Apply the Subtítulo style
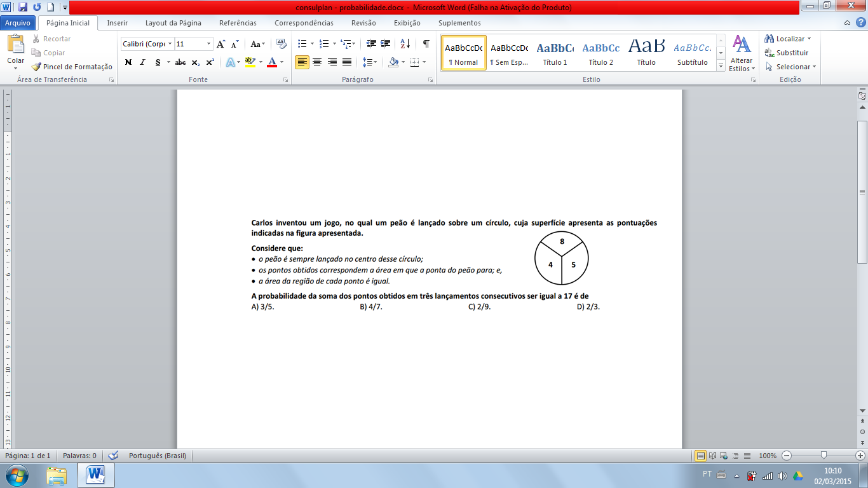Viewport: 868px width, 488px height. (x=693, y=53)
